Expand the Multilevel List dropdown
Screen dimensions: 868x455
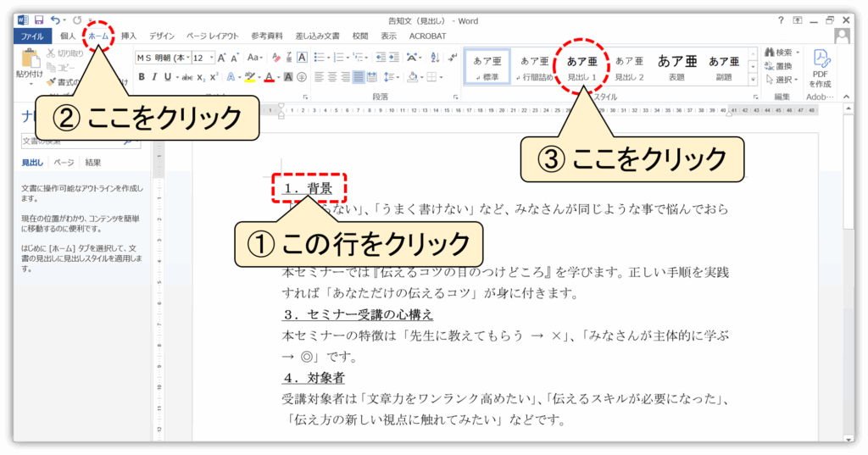[x=367, y=58]
